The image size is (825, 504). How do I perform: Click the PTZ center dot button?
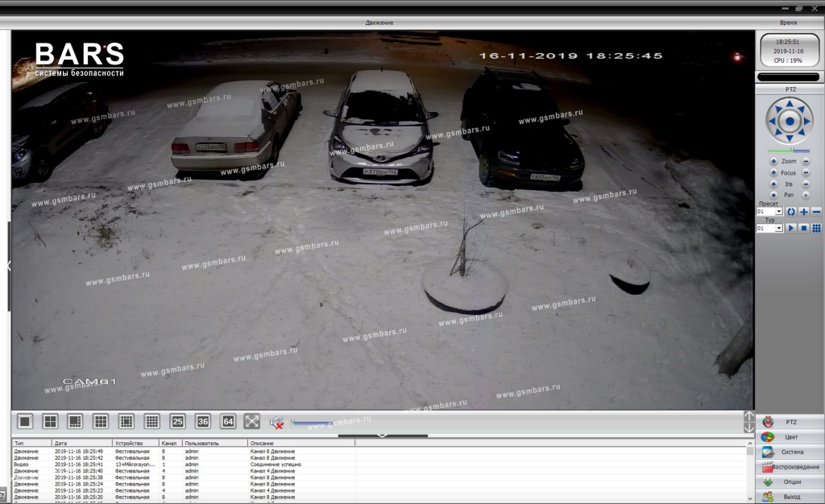(790, 122)
